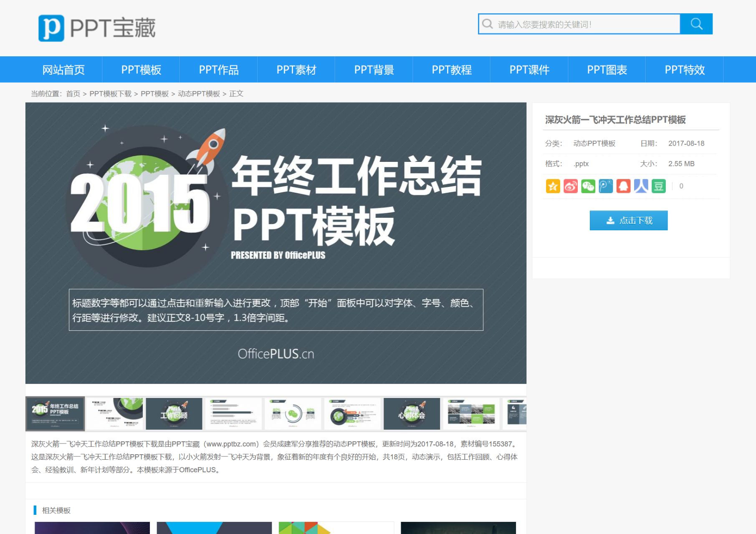Navigate to PPT特效
This screenshot has height=534, width=756.
(685, 70)
